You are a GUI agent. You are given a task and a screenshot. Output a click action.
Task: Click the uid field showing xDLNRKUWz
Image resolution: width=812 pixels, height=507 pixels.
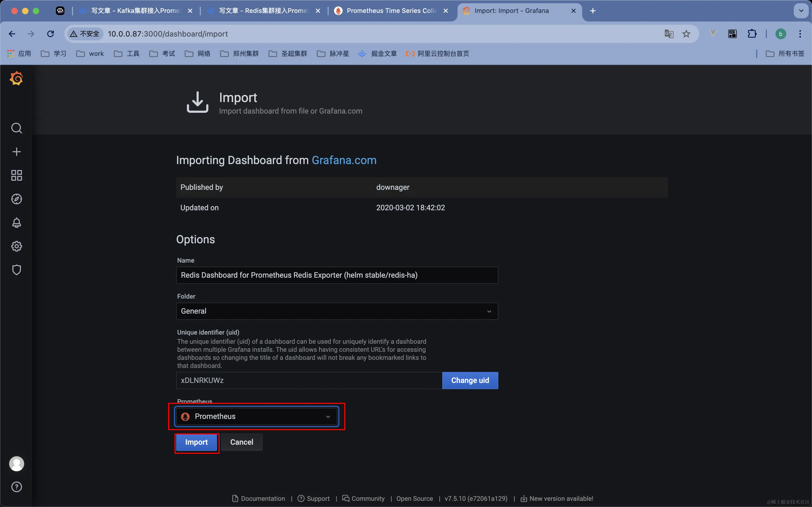[x=309, y=381]
